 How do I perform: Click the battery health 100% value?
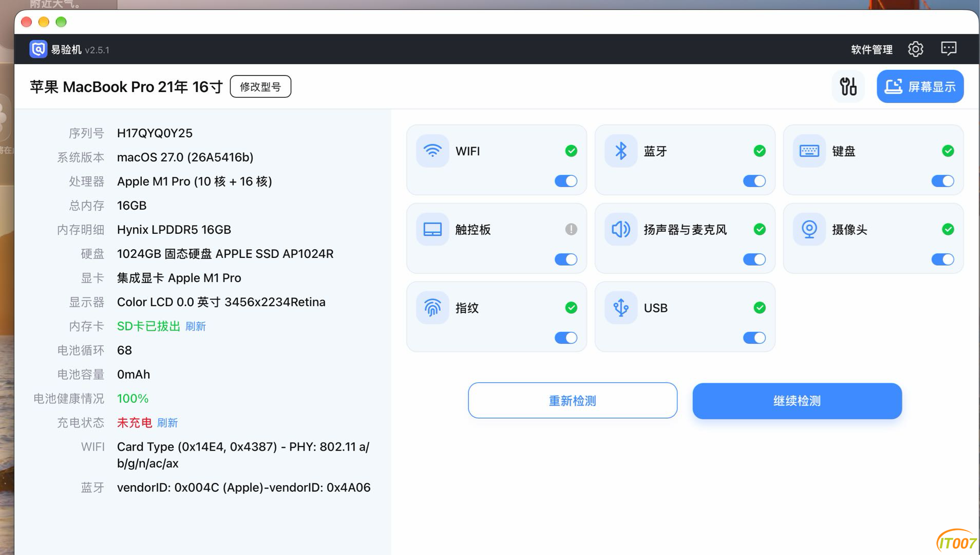tap(133, 399)
